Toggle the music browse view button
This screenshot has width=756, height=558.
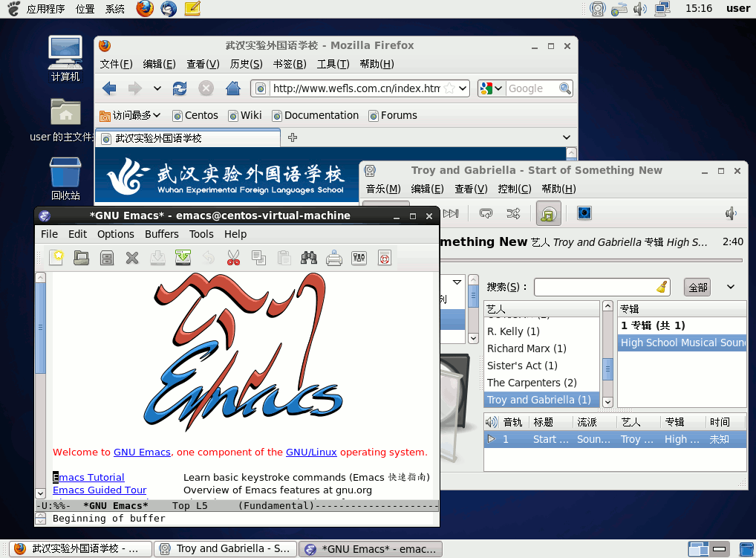pos(549,213)
